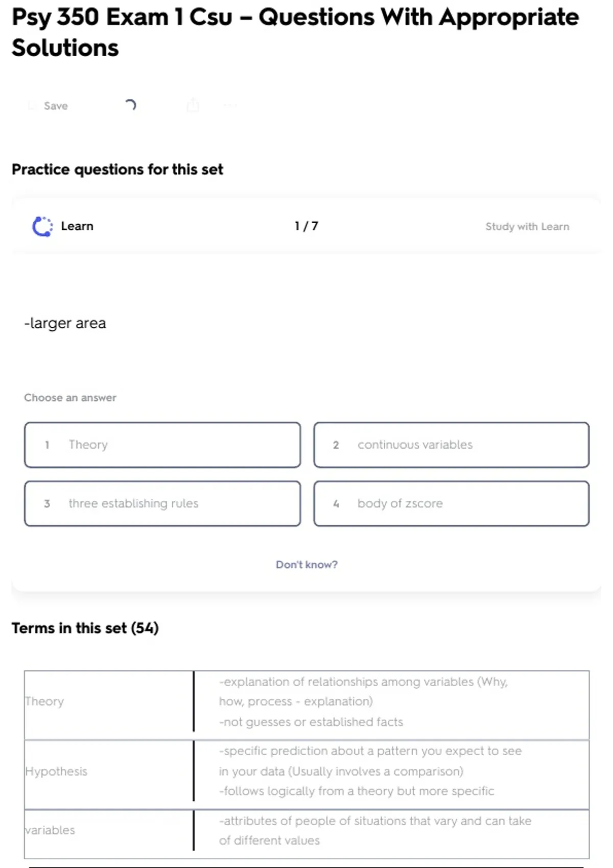This screenshot has height=868, width=613.
Task: Choose answer 'three establishing rules'
Action: pyautogui.click(x=162, y=503)
